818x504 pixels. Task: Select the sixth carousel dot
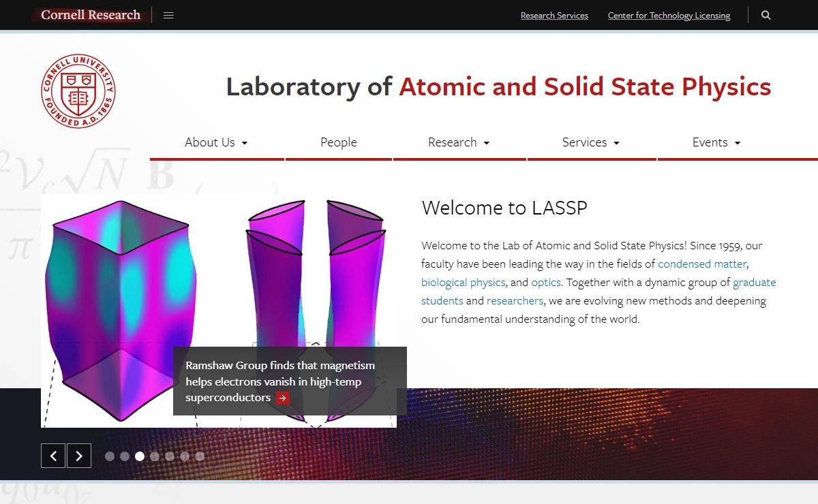185,456
